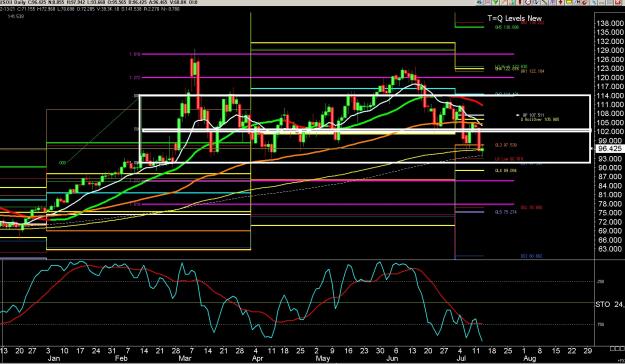Image resolution: width=625 pixels, height=364 pixels.
Task: Click the May month label on time axis
Action: [322, 358]
